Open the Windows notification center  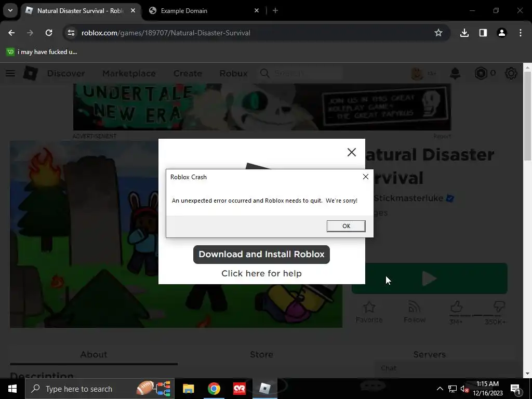[x=515, y=389]
